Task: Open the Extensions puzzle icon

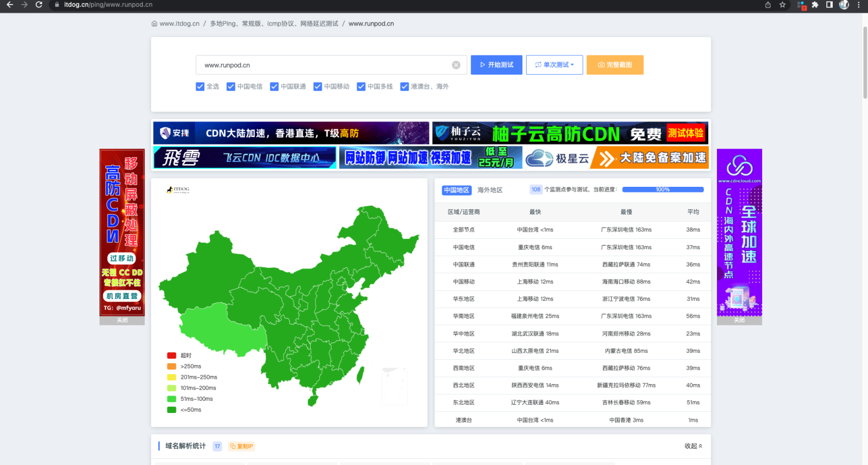Action: [x=815, y=5]
